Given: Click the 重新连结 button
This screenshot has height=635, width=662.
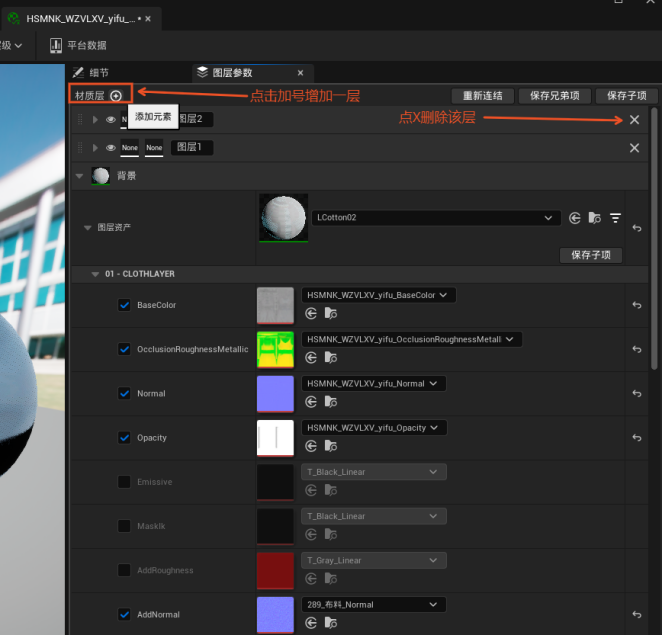Looking at the screenshot, I should point(483,96).
